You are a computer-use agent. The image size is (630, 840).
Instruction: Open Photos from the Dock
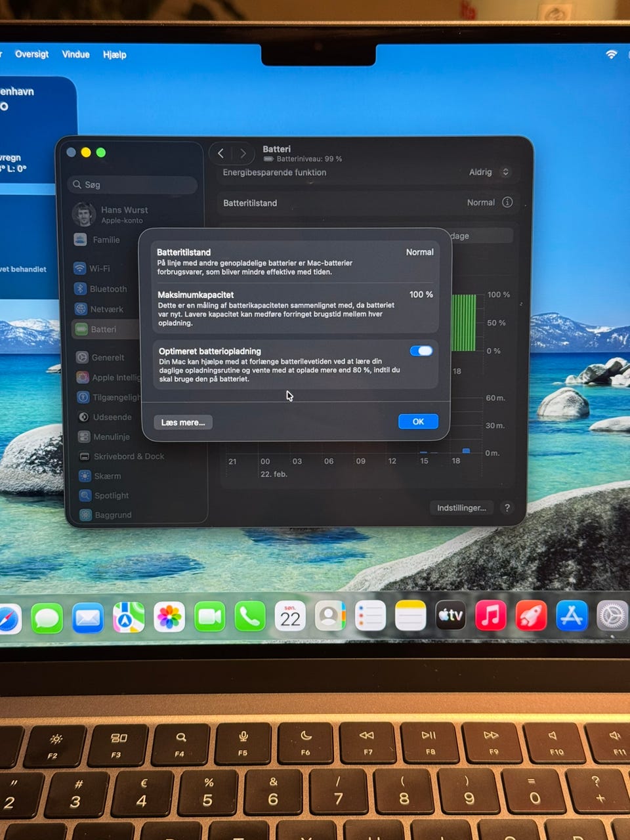pos(169,618)
